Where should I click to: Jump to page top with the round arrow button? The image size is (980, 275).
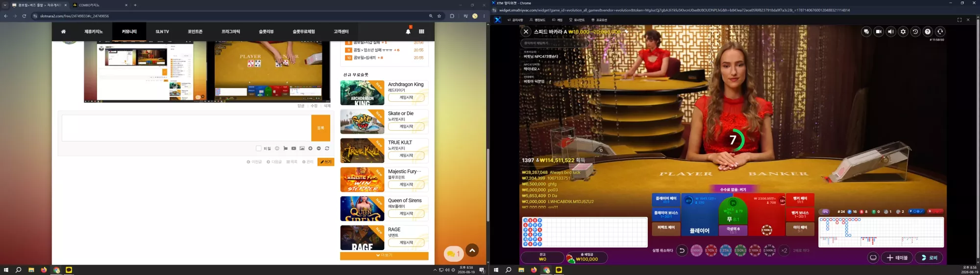(x=472, y=250)
